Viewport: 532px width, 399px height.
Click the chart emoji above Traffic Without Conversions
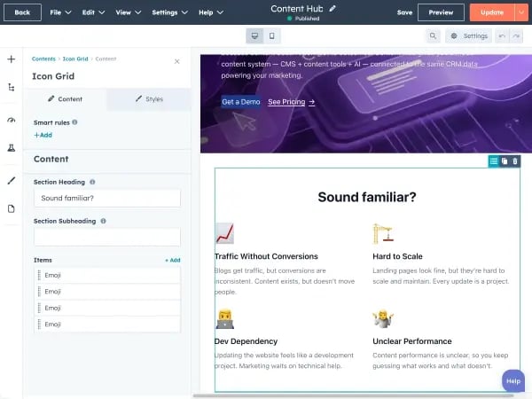(x=225, y=233)
